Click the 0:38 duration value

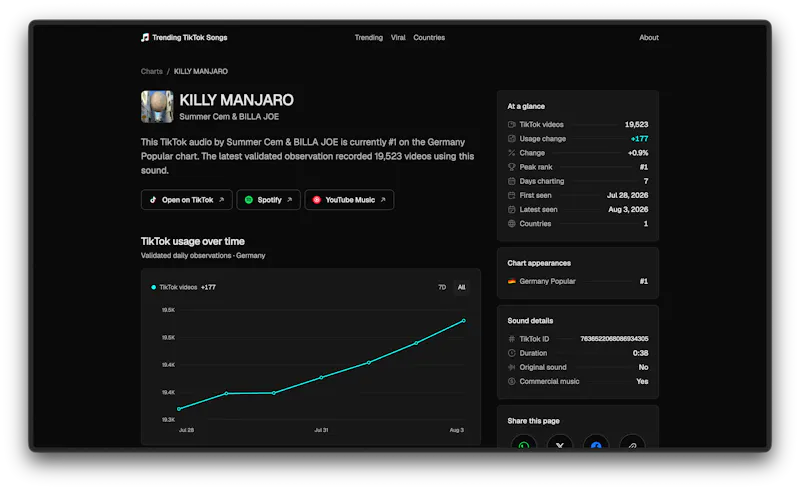point(640,353)
